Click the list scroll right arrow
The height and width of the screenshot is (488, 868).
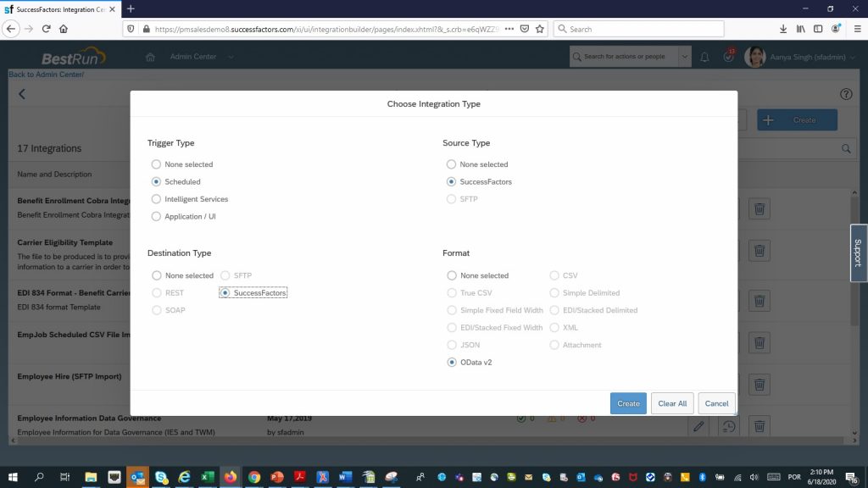(x=854, y=441)
